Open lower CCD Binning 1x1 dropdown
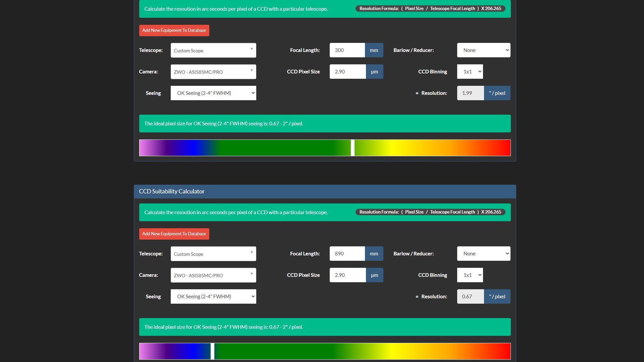644x362 pixels. pos(470,275)
